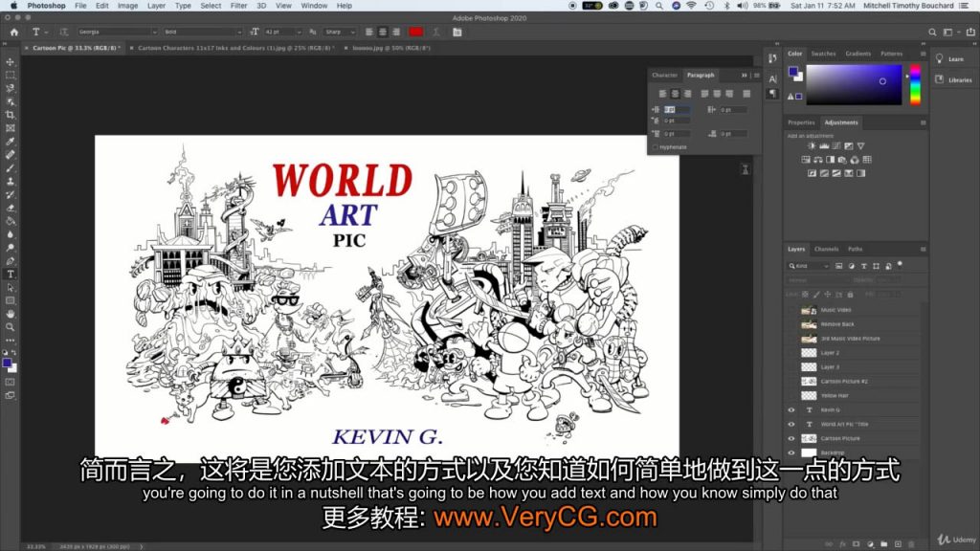Select the Eraser tool

(10, 208)
